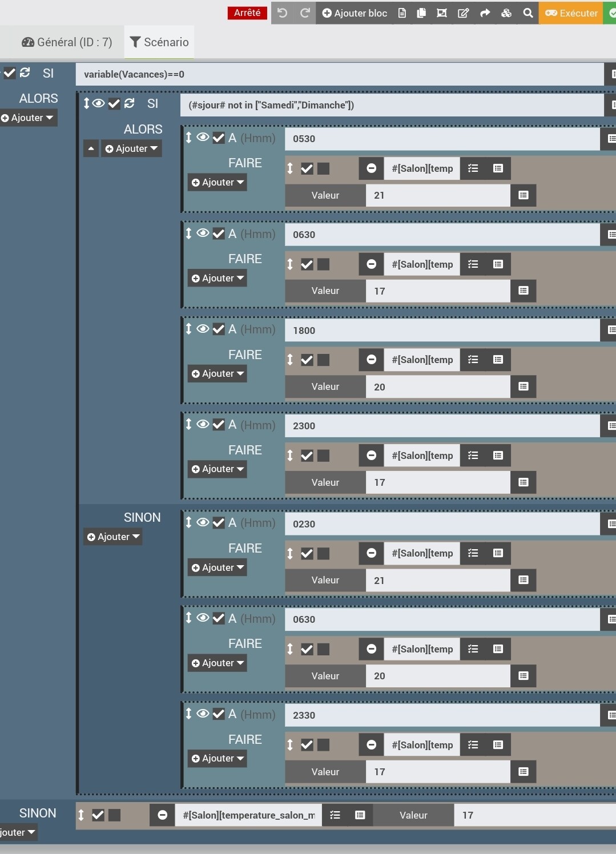Click the #[Salon][temperature_salon_m command field

pyautogui.click(x=249, y=815)
